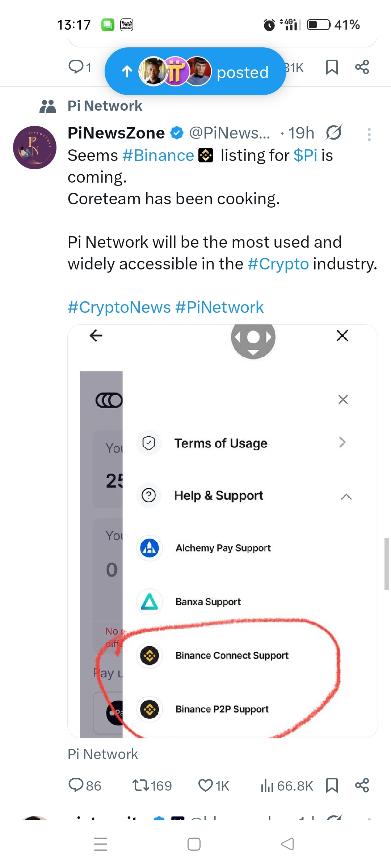Image resolution: width=391 pixels, height=868 pixels.
Task: Open the $Pi cashtag link
Action: 305,156
